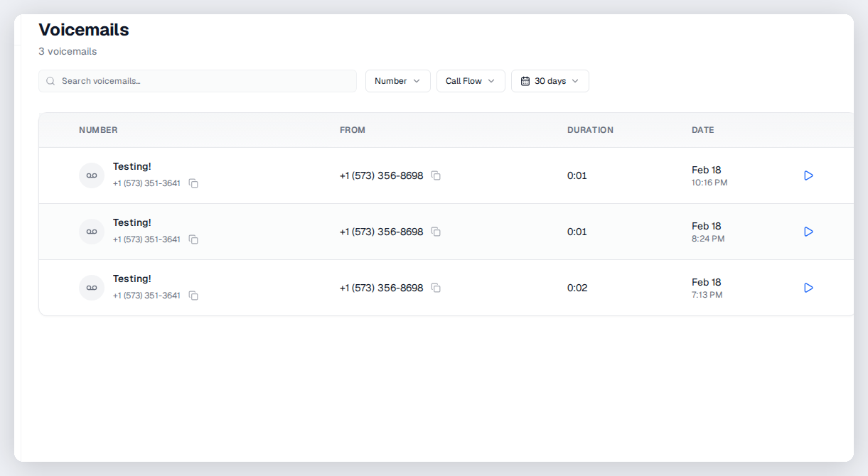Viewport: 868px width, 476px height.
Task: Sort by the DURATION column header
Action: pos(590,130)
